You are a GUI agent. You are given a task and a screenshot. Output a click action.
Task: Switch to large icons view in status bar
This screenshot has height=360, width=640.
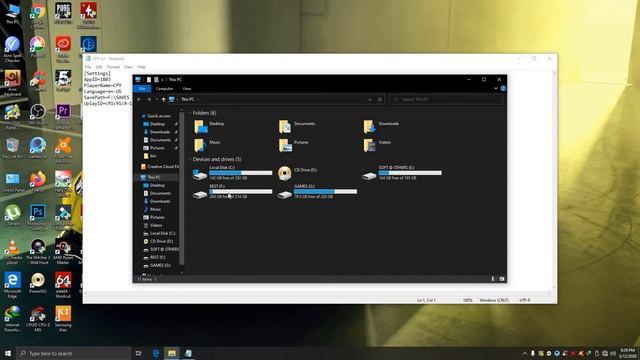[502, 279]
